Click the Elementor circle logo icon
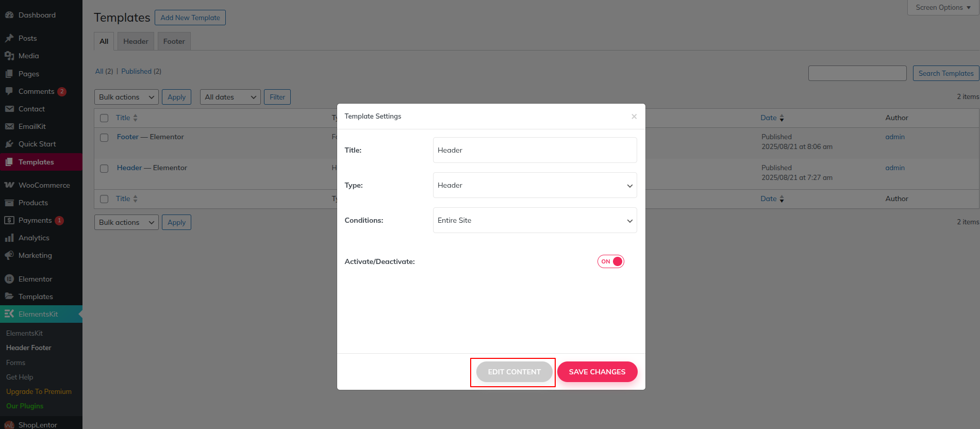 (x=9, y=279)
